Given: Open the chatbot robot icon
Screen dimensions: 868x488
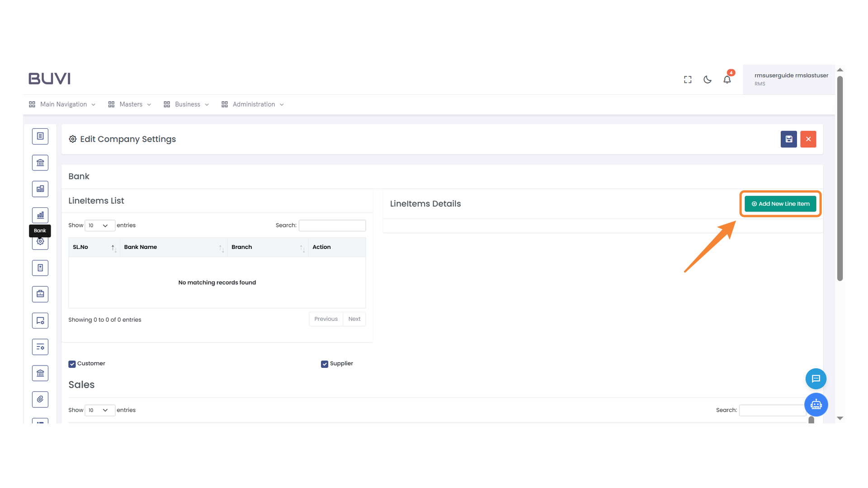Looking at the screenshot, I should coord(816,404).
